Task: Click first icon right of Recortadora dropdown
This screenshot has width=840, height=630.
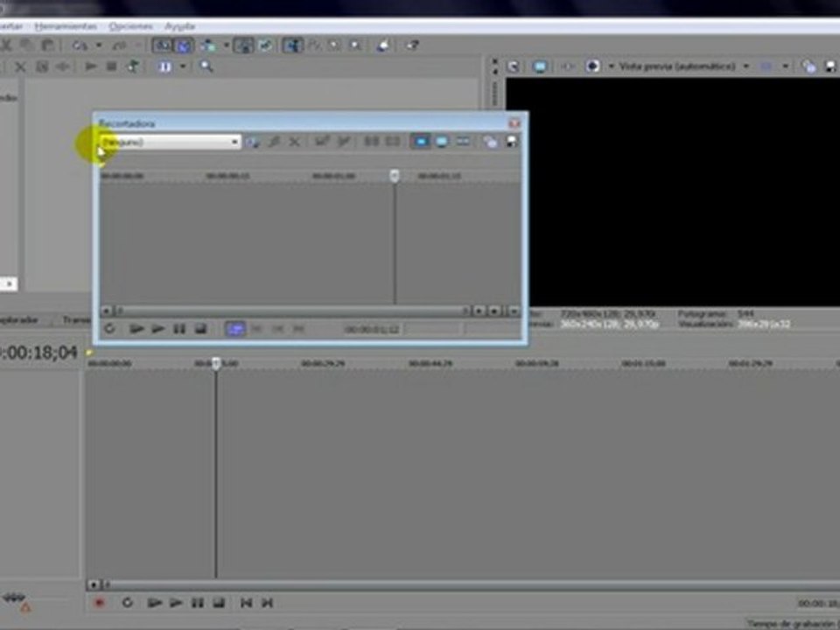Action: click(x=253, y=142)
